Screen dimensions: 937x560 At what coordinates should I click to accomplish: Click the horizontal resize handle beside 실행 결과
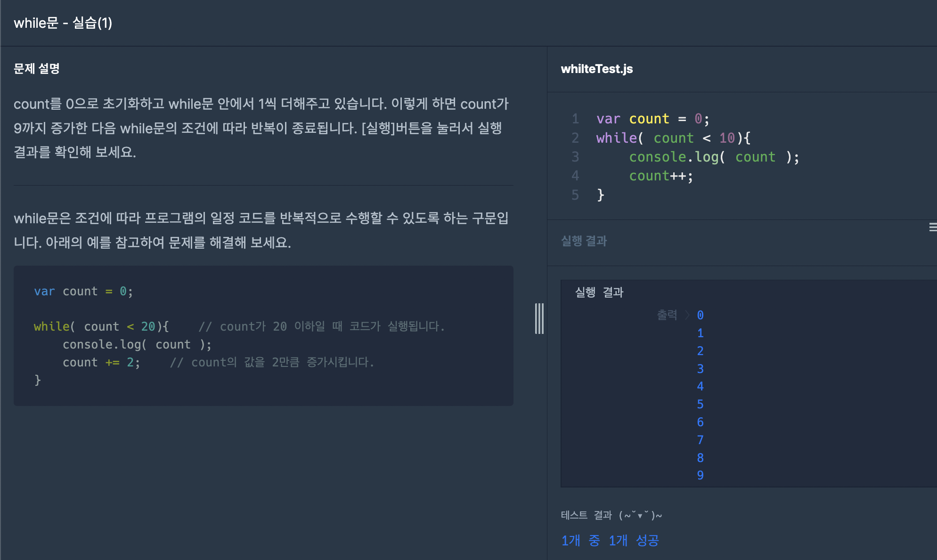[x=933, y=227]
